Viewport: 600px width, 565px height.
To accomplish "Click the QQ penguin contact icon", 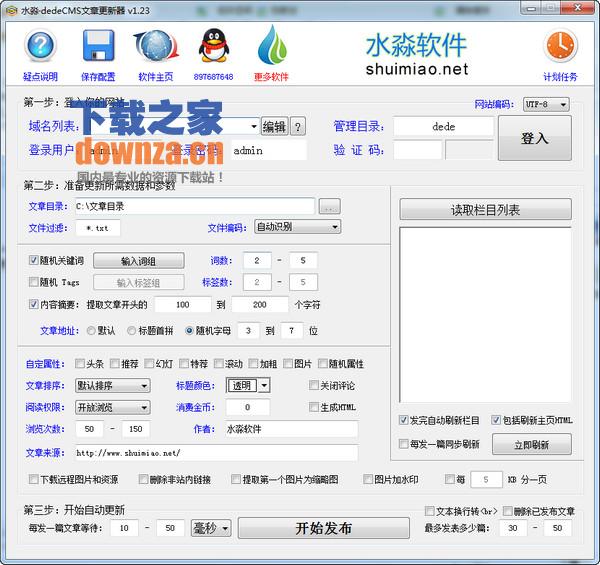I will [x=214, y=46].
